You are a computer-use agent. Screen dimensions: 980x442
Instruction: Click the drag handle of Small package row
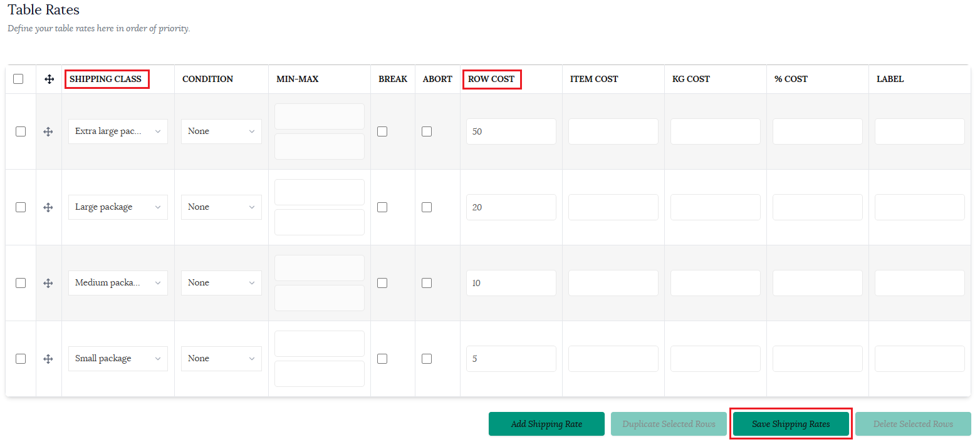point(48,359)
